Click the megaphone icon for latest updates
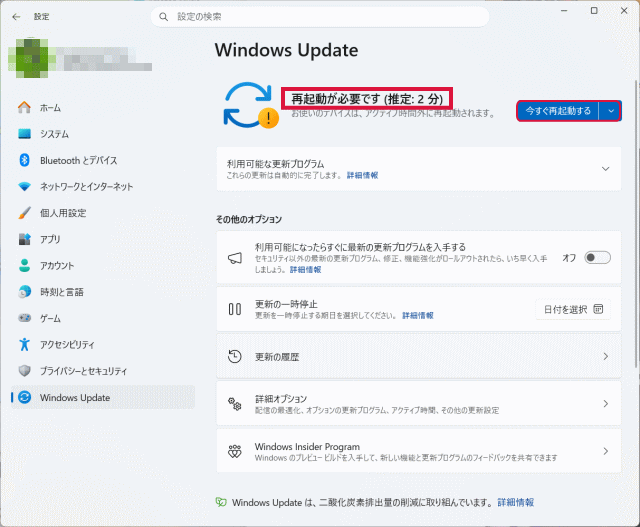This screenshot has width=640, height=527. tap(235, 258)
